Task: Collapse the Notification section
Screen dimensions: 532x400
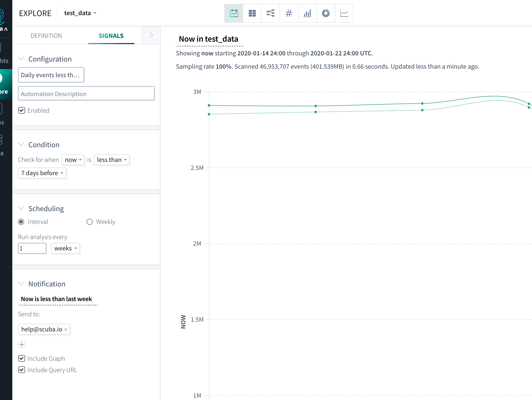Action: tap(21, 284)
